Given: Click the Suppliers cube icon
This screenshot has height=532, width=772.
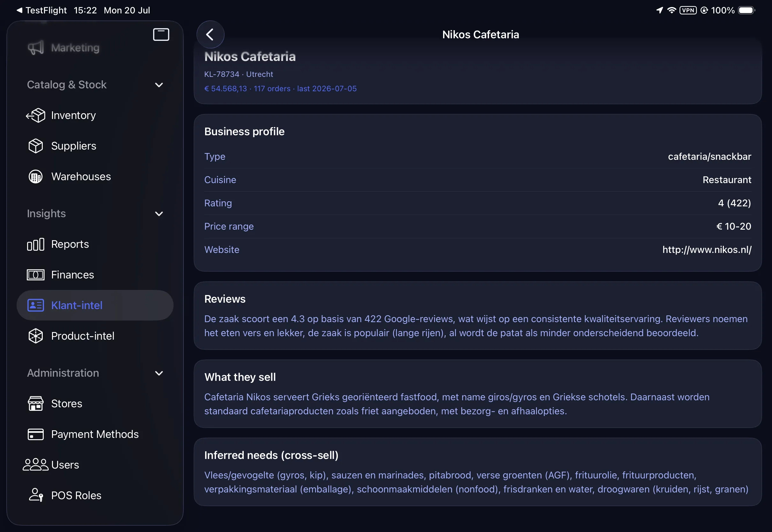Looking at the screenshot, I should point(36,146).
